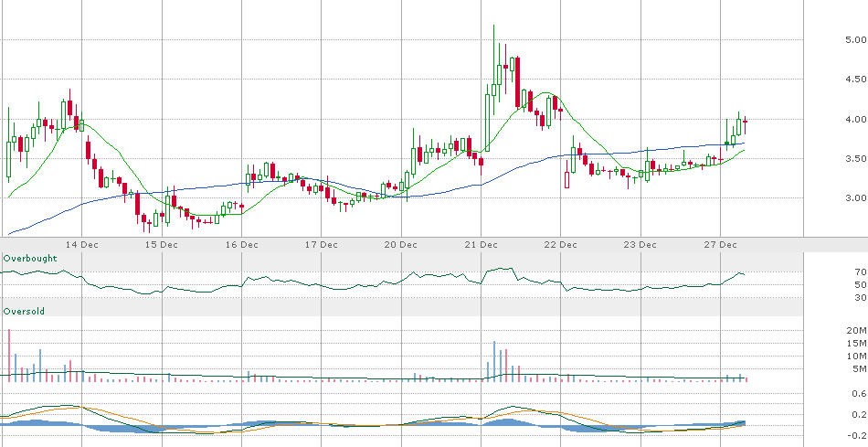Select the 17 Dec date label
Screen dimensions: 868x447
[321, 245]
